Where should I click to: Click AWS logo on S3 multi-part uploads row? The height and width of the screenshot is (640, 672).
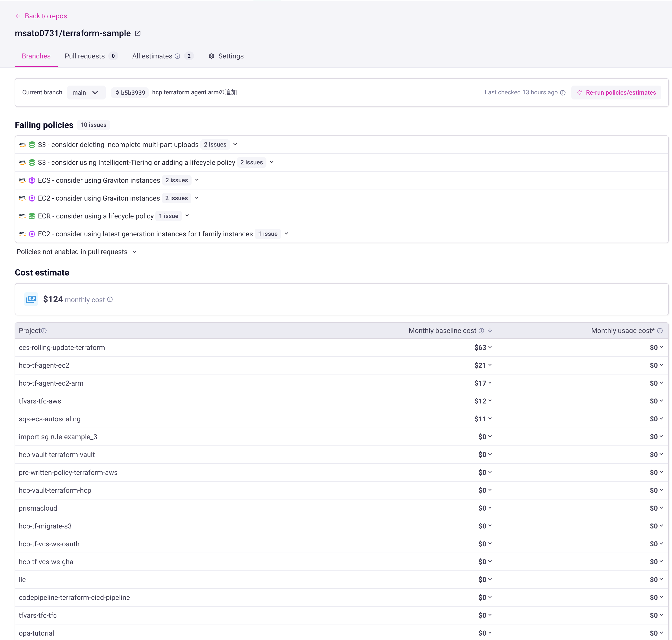pos(22,145)
